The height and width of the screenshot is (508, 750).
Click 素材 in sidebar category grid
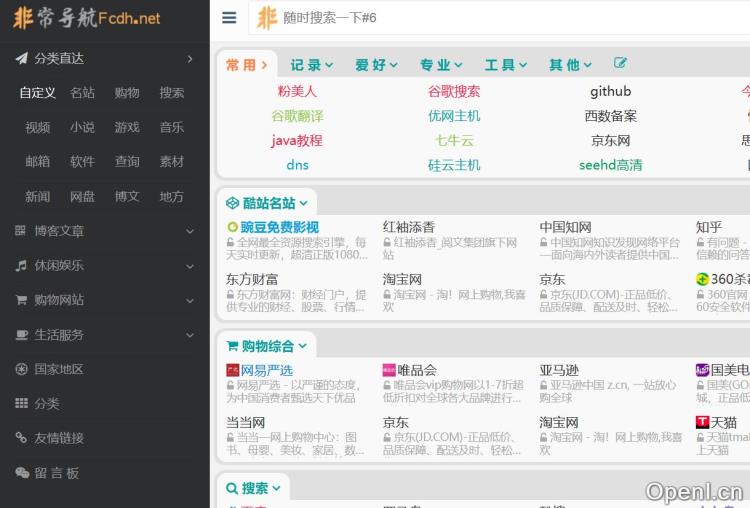point(172,162)
